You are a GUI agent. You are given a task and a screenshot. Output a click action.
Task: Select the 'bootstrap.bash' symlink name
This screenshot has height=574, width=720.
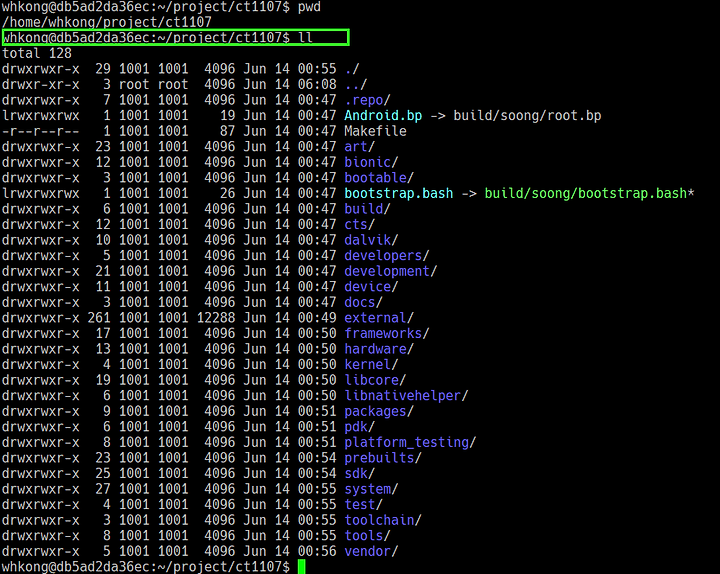(399, 193)
